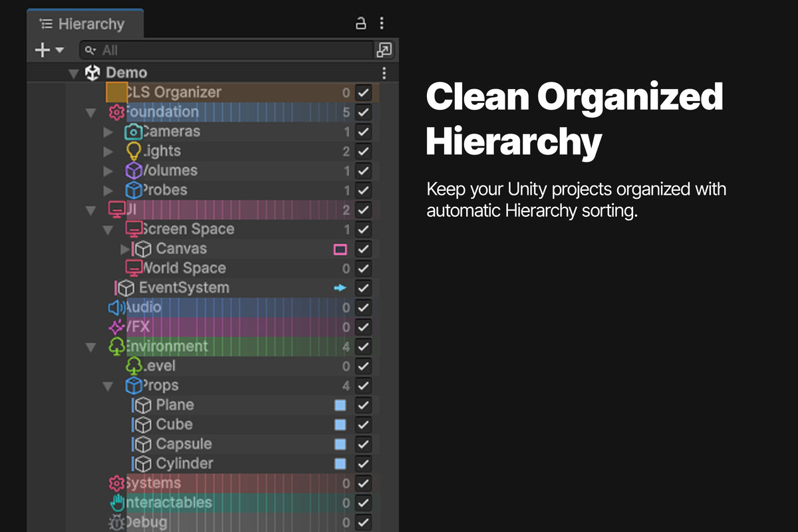Uncheck the Lights row checkbox
Image resolution: width=798 pixels, height=532 pixels.
pos(362,152)
